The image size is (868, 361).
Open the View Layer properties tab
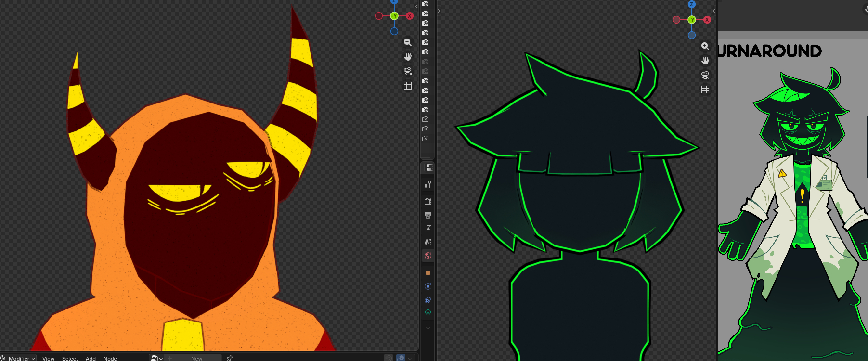coord(428,229)
